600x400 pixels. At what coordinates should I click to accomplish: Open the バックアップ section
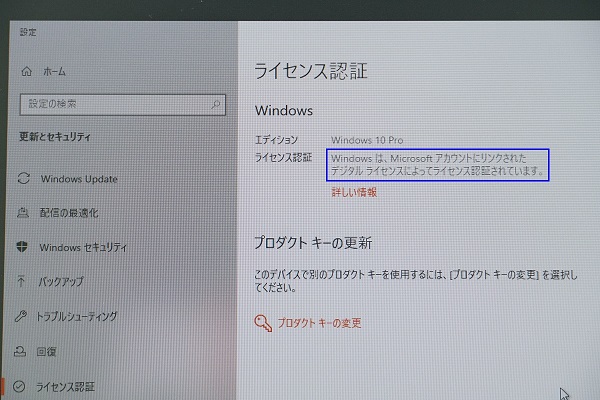click(61, 282)
